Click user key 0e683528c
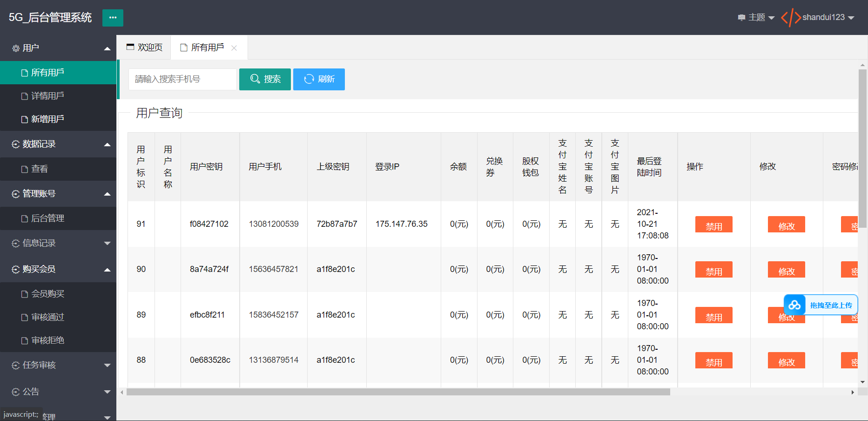Viewport: 868px width, 421px height. pos(210,360)
